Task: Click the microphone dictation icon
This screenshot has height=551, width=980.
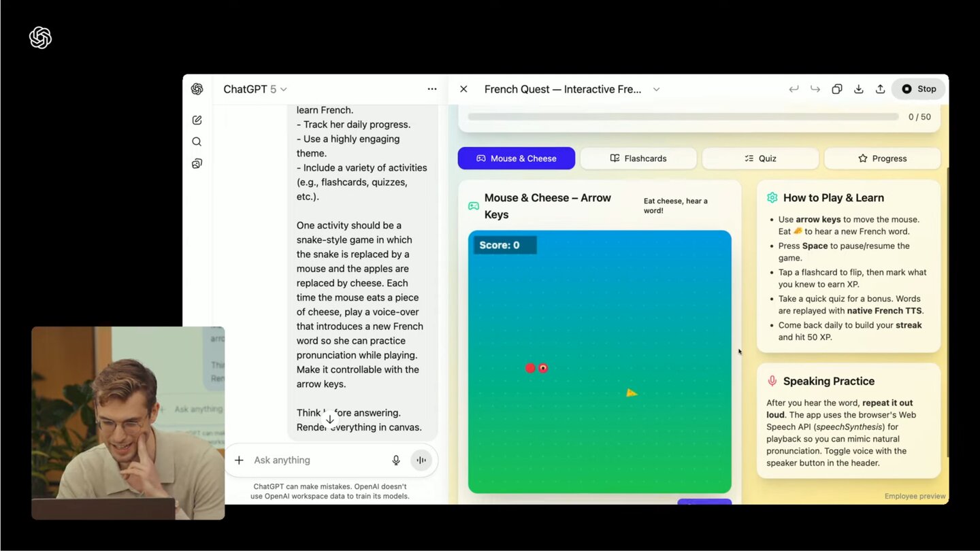Action: pyautogui.click(x=396, y=461)
